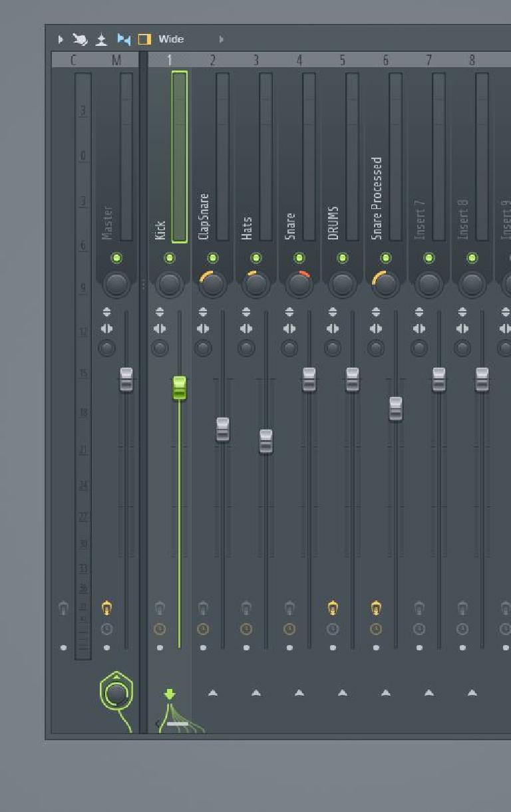Toggle the Kick track FX slots icon
Image resolution: width=511 pixels, height=812 pixels.
[160, 608]
